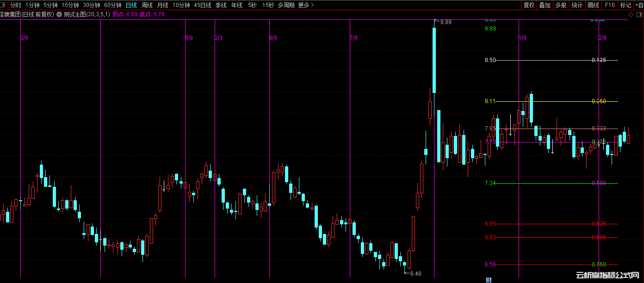The width and height of the screenshot is (644, 283).
Task: Open the indicator dropdown beside 测试主图
Action: point(60,15)
